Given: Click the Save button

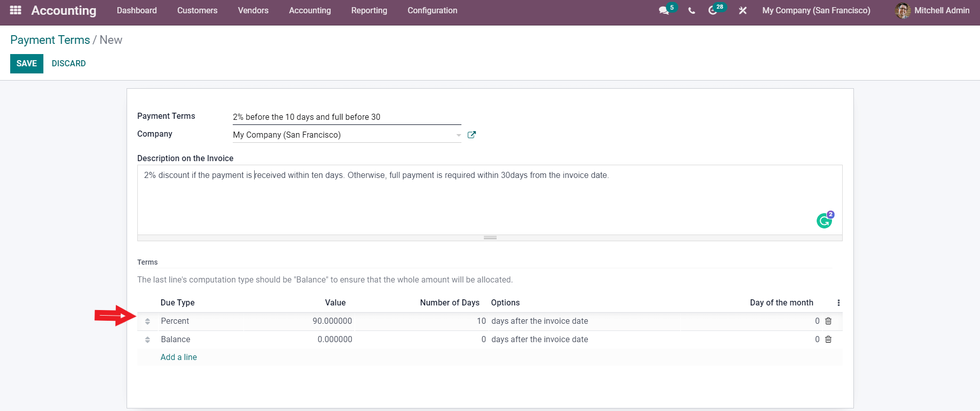Looking at the screenshot, I should coord(27,64).
